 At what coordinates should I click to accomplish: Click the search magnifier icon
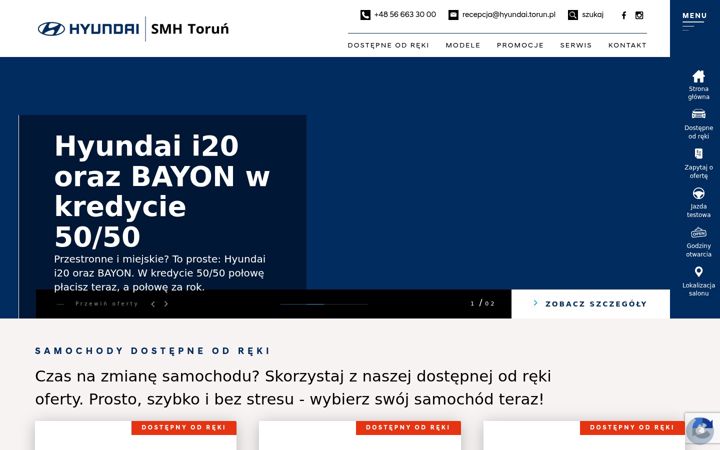[x=573, y=15]
